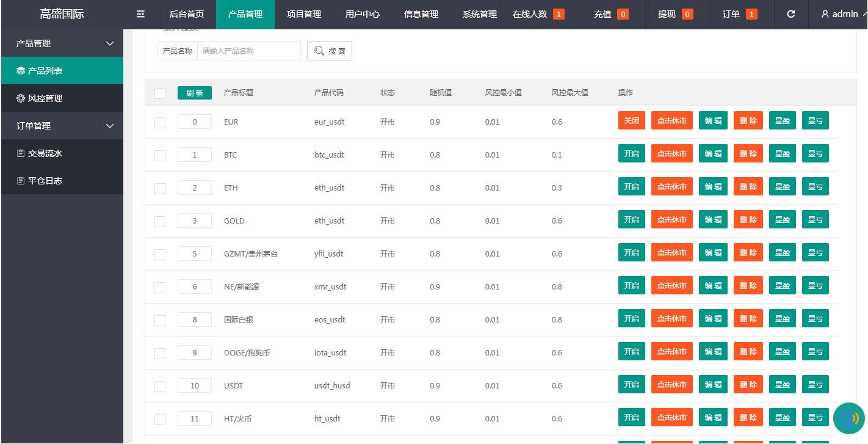Toggle the select-all checkbox in table header

[x=160, y=93]
